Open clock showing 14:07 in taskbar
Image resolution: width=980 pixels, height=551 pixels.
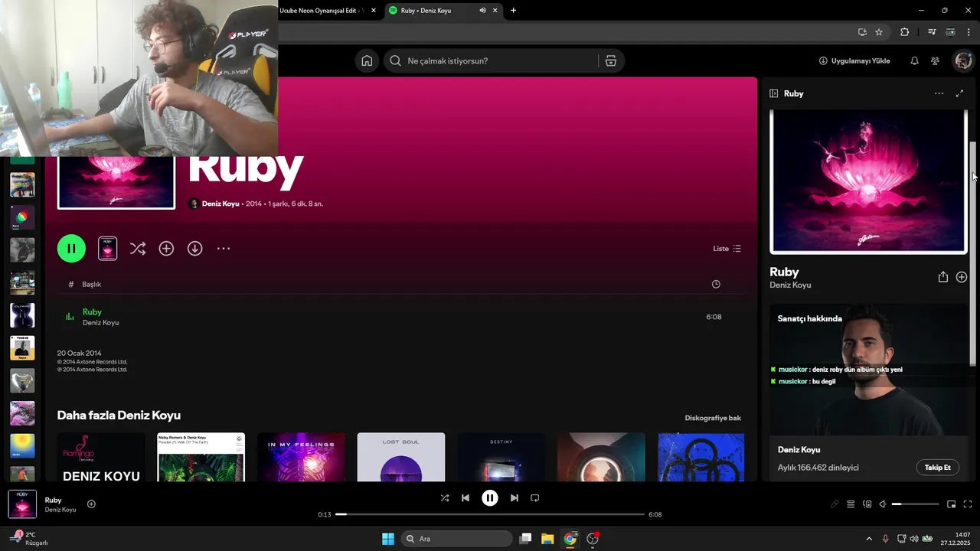pyautogui.click(x=956, y=539)
